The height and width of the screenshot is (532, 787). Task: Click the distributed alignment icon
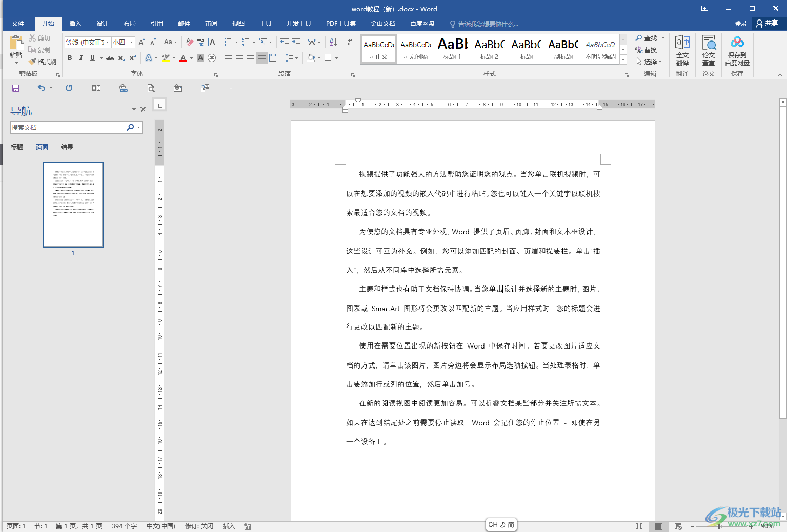coord(273,58)
